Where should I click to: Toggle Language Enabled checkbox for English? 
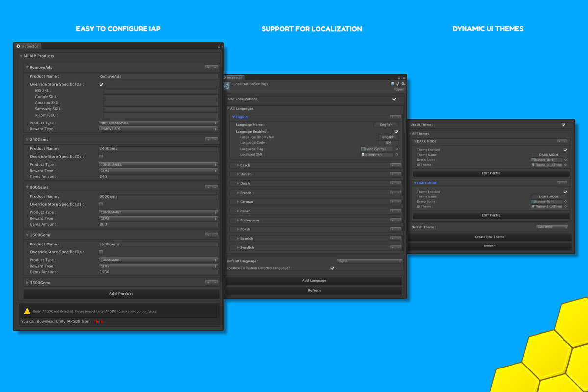[396, 132]
